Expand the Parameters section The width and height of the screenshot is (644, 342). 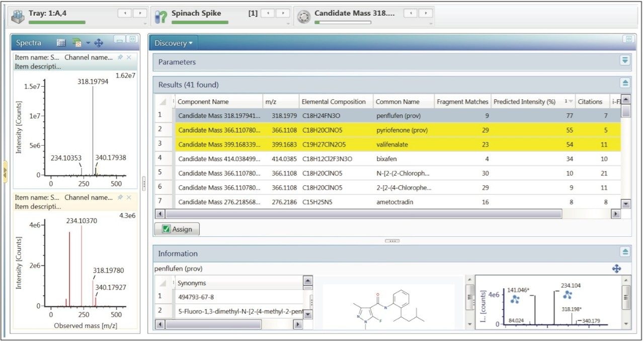625,60
